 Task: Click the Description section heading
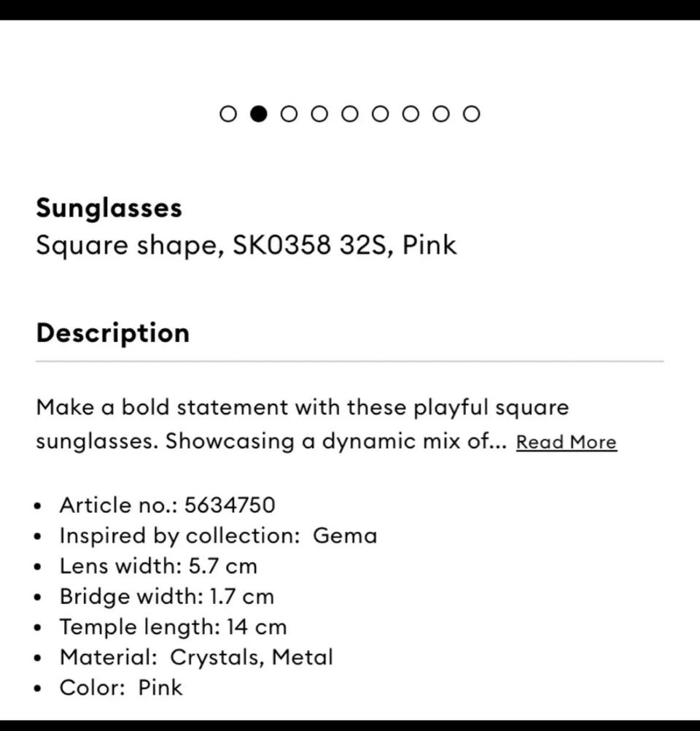tap(112, 333)
